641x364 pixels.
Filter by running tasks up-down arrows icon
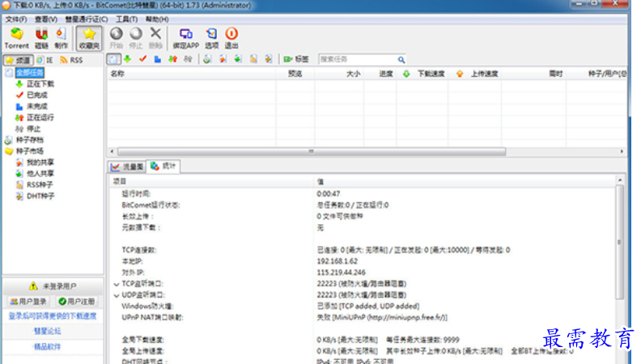coord(172,59)
